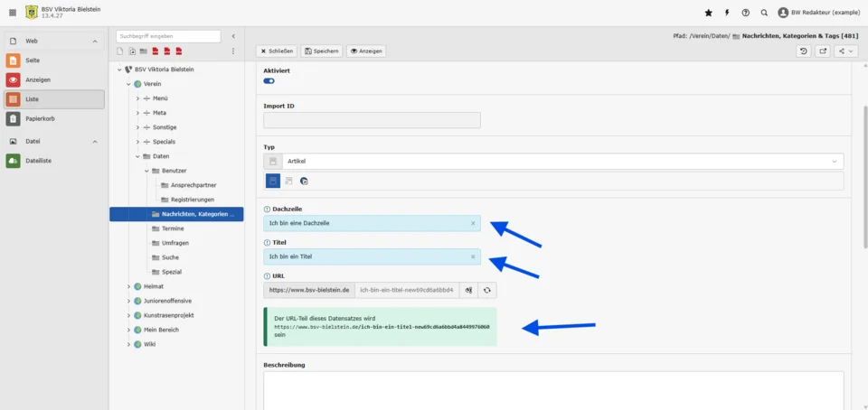Click the recalculate URL slug icon
868x410 pixels.
(487, 290)
